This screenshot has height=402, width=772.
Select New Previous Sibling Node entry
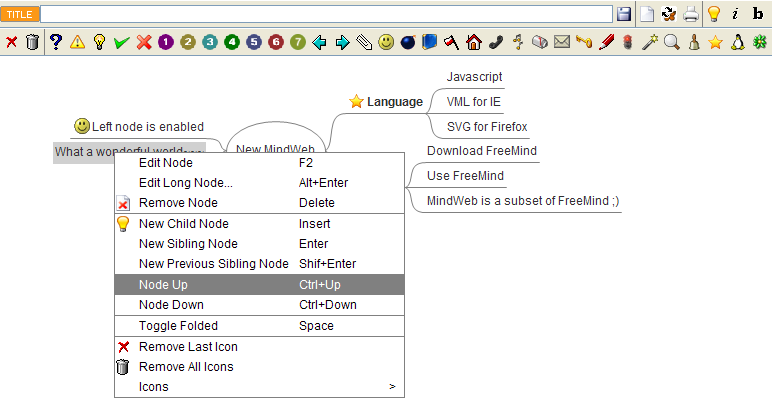[259, 264]
